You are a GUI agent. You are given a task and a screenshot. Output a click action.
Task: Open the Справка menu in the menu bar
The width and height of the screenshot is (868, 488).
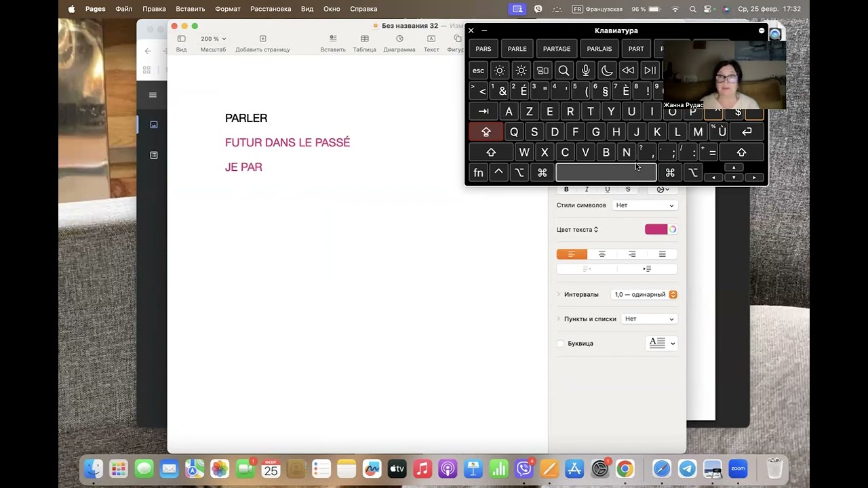[x=363, y=9]
